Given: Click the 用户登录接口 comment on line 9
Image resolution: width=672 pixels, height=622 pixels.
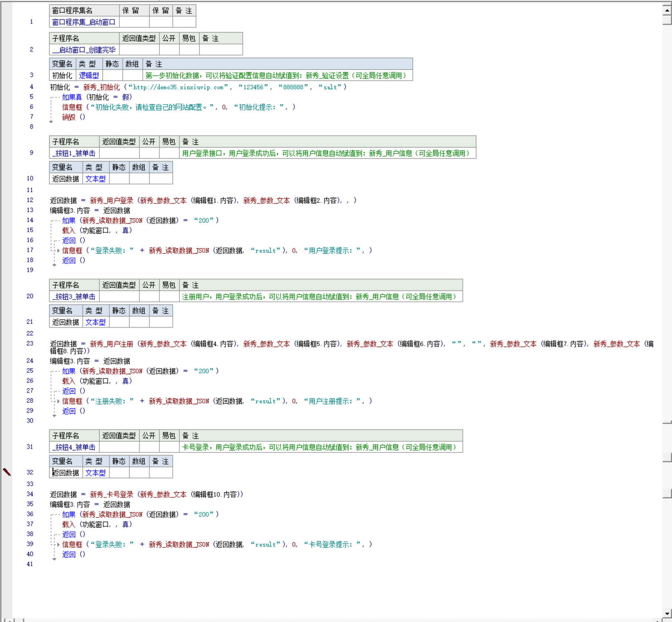Looking at the screenshot, I should point(326,153).
